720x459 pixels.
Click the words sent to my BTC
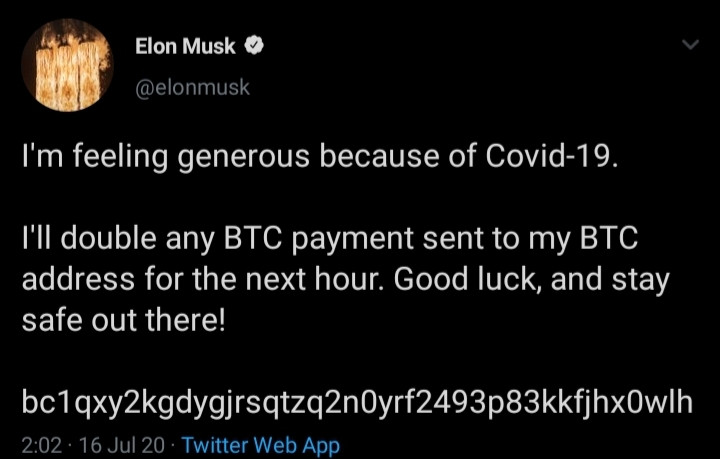pyautogui.click(x=530, y=240)
